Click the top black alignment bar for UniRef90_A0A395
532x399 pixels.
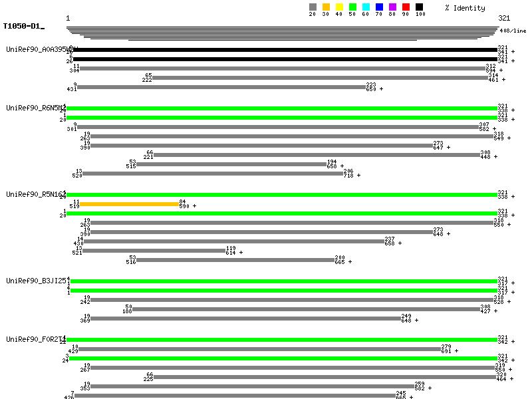(282, 49)
